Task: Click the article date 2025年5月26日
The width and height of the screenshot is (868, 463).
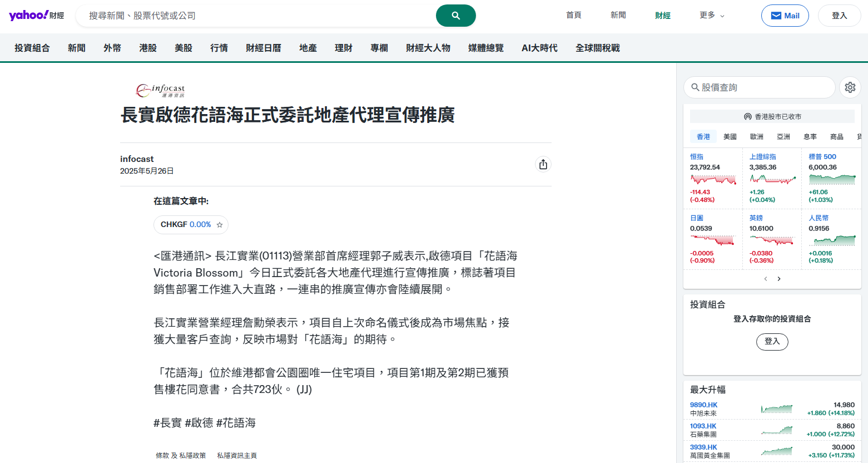Action: (x=147, y=171)
